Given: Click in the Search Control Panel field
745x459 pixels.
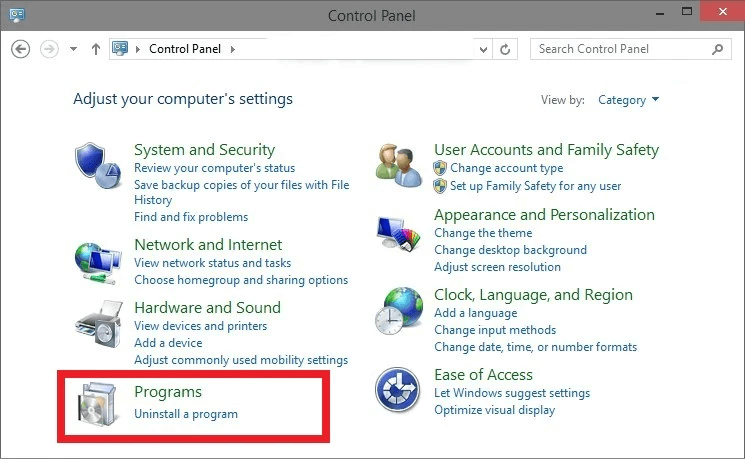Looking at the screenshot, I should pyautogui.click(x=620, y=49).
